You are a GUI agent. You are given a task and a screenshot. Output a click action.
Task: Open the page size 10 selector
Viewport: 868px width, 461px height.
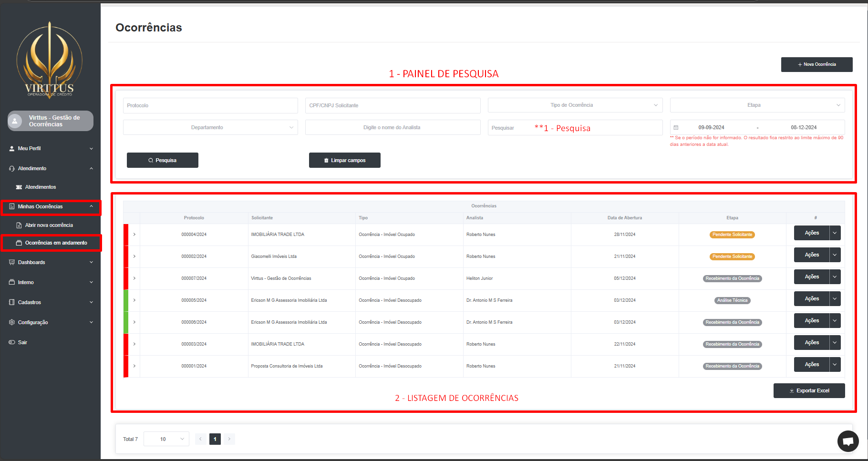(x=166, y=439)
